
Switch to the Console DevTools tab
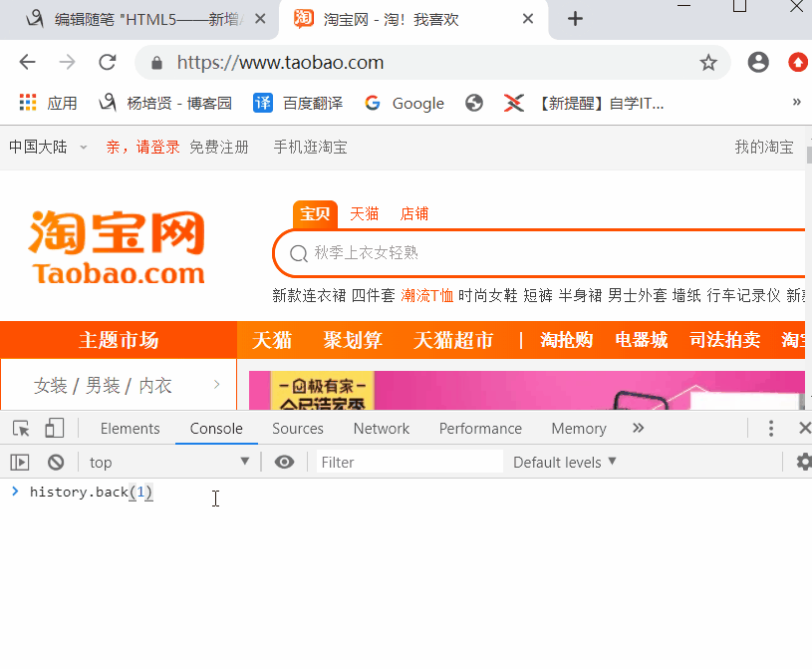coord(216,429)
